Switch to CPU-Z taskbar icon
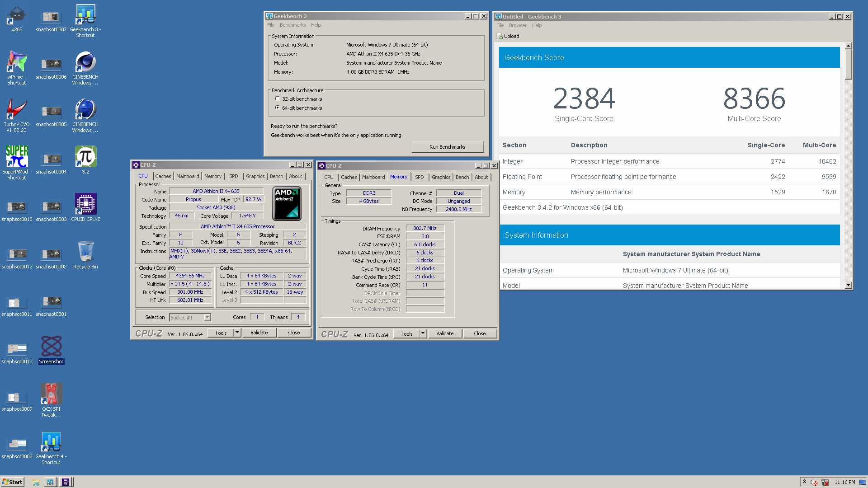Viewport: 868px width, 488px height. [x=65, y=482]
